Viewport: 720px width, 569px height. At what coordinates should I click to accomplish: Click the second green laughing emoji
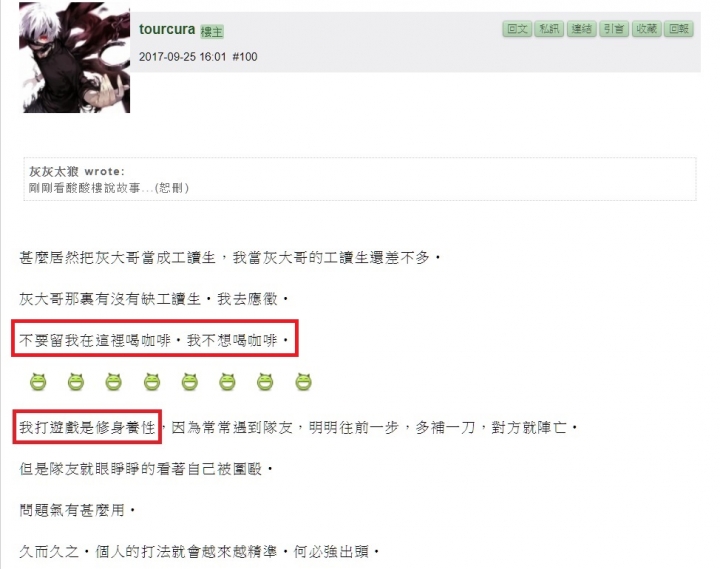(76, 382)
